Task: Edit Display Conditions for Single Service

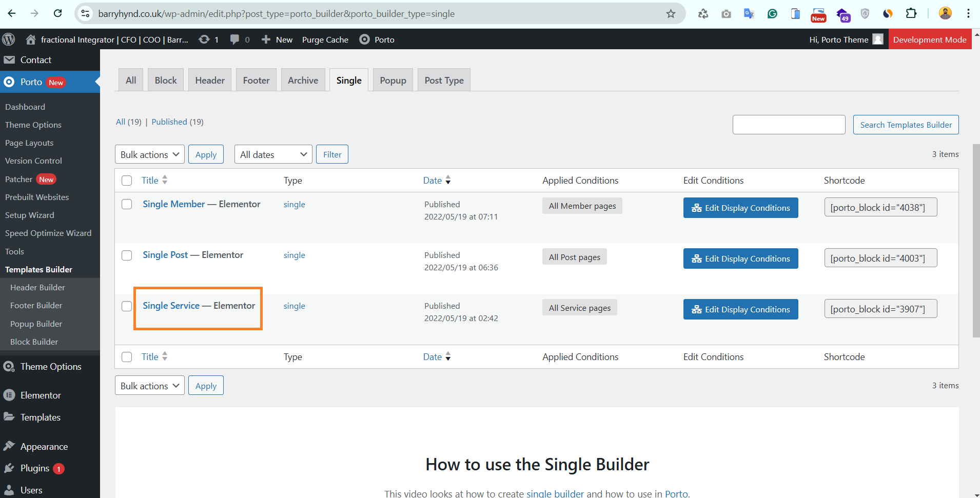Action: point(741,309)
